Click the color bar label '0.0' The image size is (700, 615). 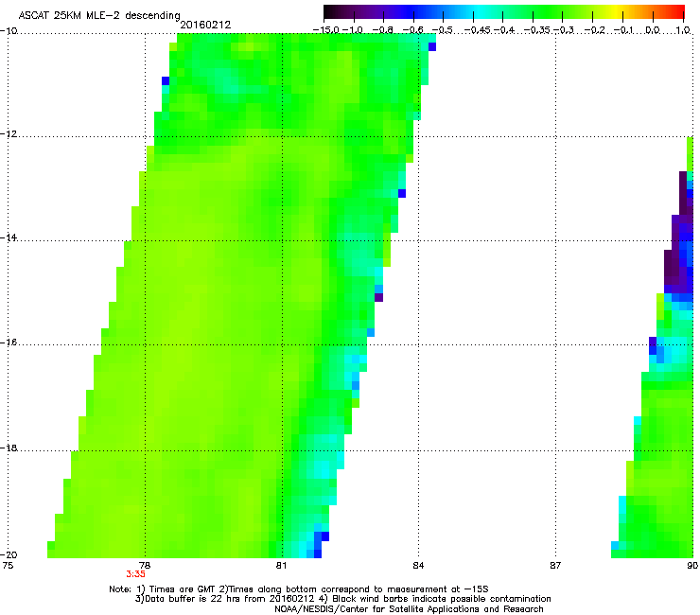(653, 30)
